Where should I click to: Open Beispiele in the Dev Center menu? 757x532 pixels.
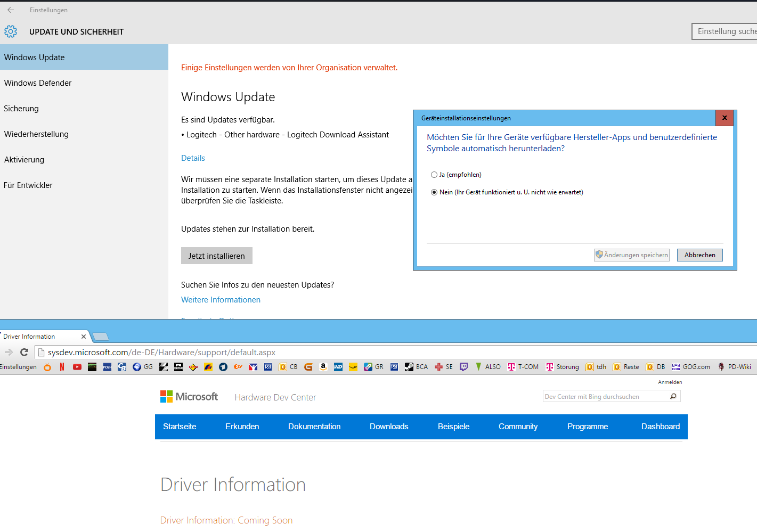(x=454, y=427)
